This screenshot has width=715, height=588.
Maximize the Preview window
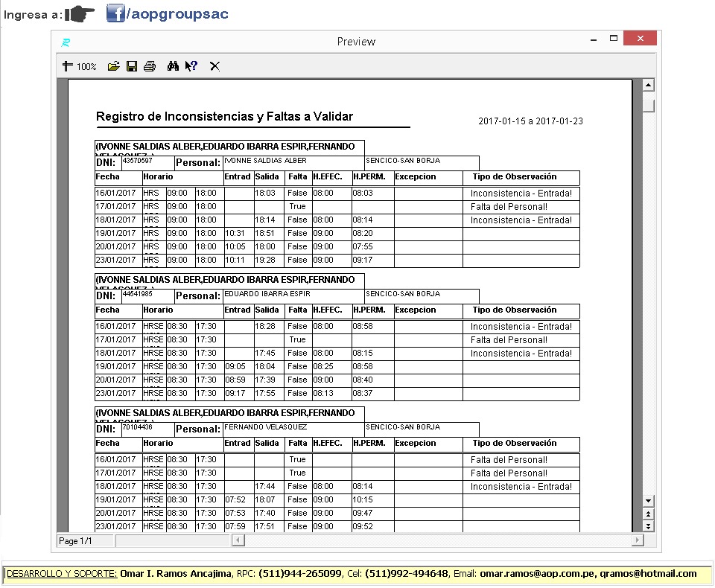coord(614,38)
